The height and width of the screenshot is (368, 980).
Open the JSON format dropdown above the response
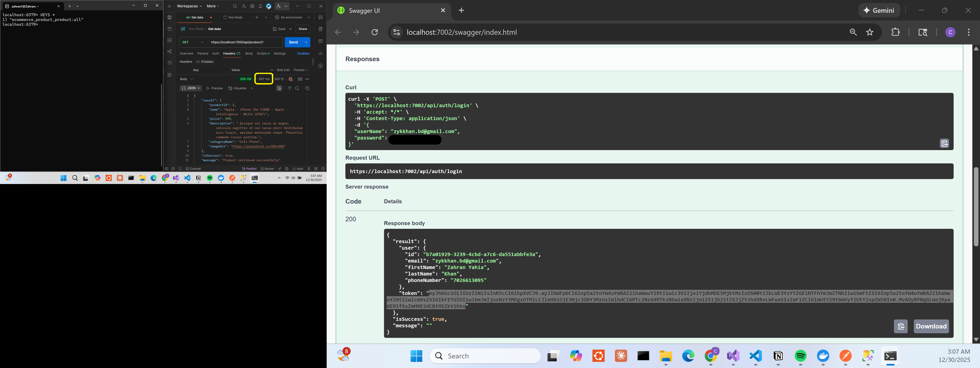(191, 88)
